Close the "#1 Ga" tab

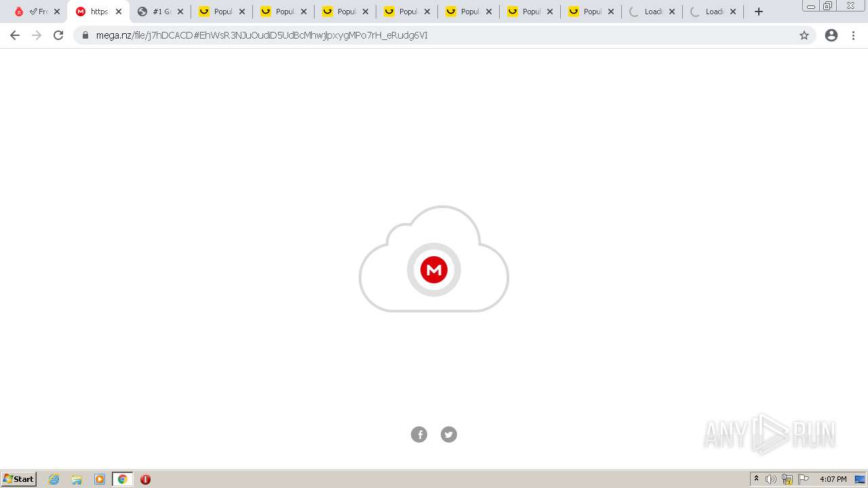(x=180, y=12)
